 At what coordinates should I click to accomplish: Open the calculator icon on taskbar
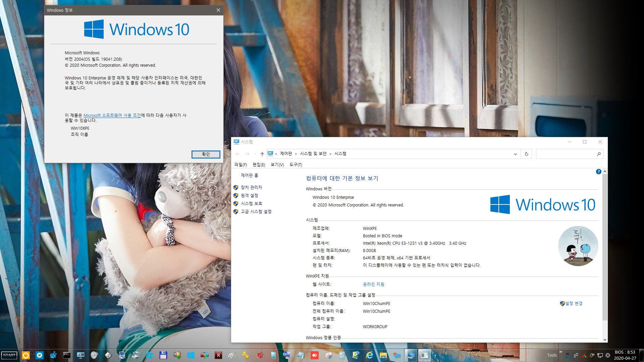(342, 355)
